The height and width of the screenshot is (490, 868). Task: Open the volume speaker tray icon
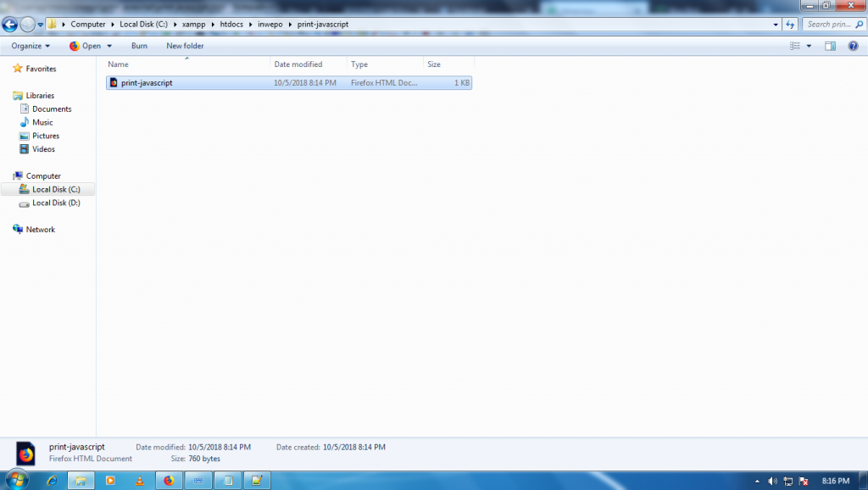coord(773,482)
